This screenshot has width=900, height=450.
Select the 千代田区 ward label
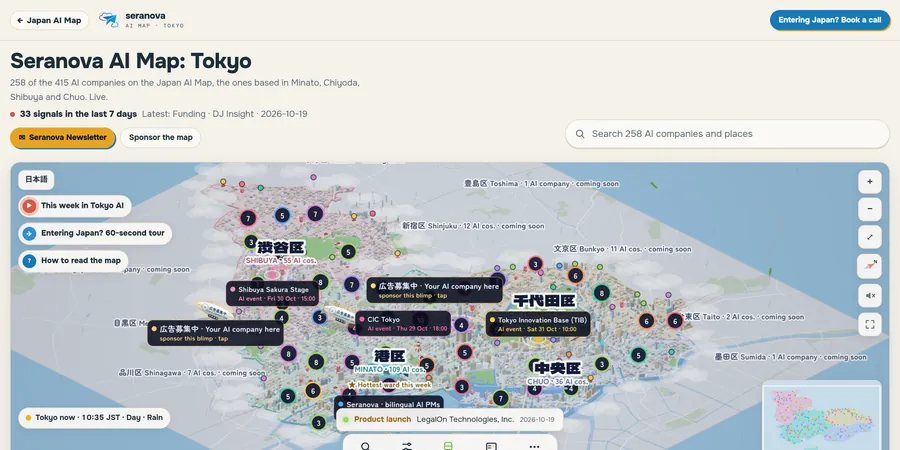coord(544,301)
